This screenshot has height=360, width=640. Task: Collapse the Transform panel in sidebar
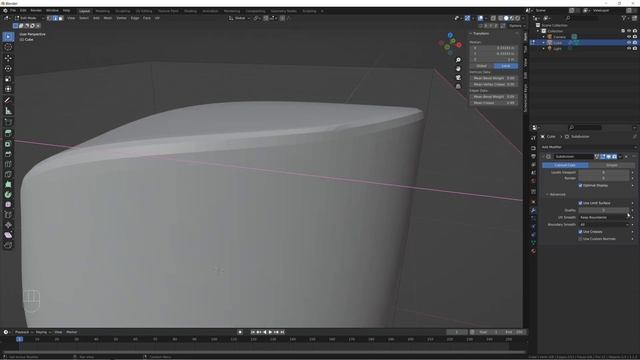[x=479, y=33]
